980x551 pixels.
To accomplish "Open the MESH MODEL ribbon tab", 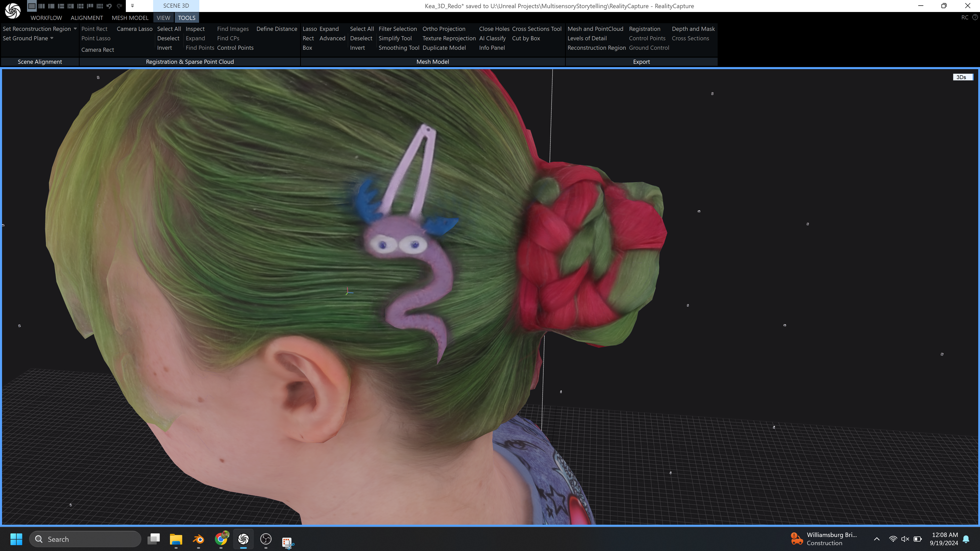I will coord(130,18).
